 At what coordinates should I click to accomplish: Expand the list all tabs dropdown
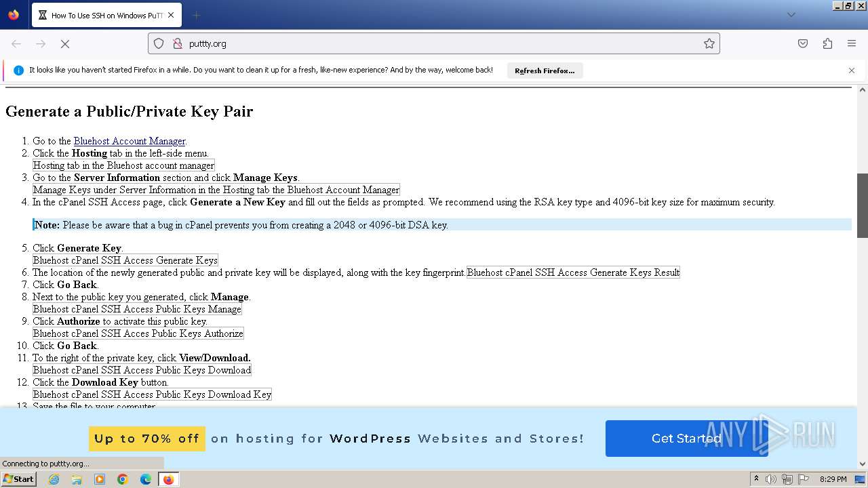pyautogui.click(x=791, y=15)
